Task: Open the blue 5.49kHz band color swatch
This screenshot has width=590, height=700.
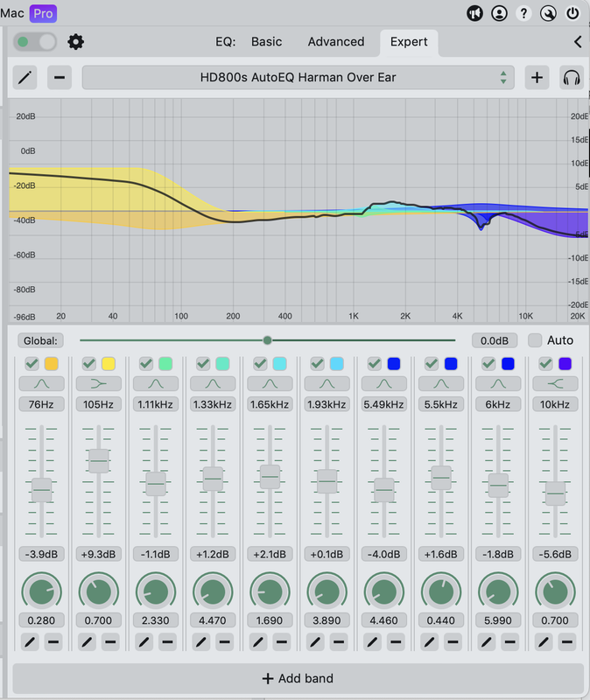Action: pyautogui.click(x=394, y=364)
